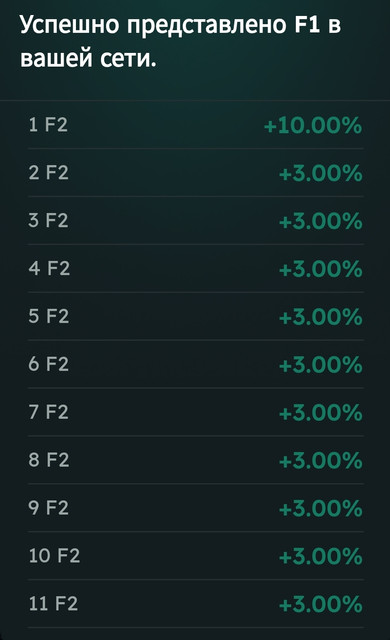Screen dimensions: 390x640
Task: Select the 5 F2 row label
Action: coord(49,316)
